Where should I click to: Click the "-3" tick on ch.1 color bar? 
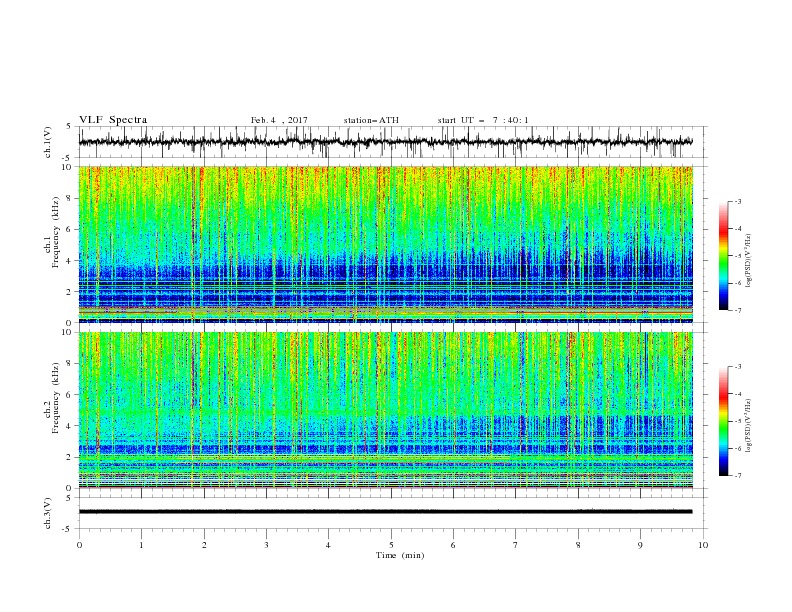(x=737, y=201)
